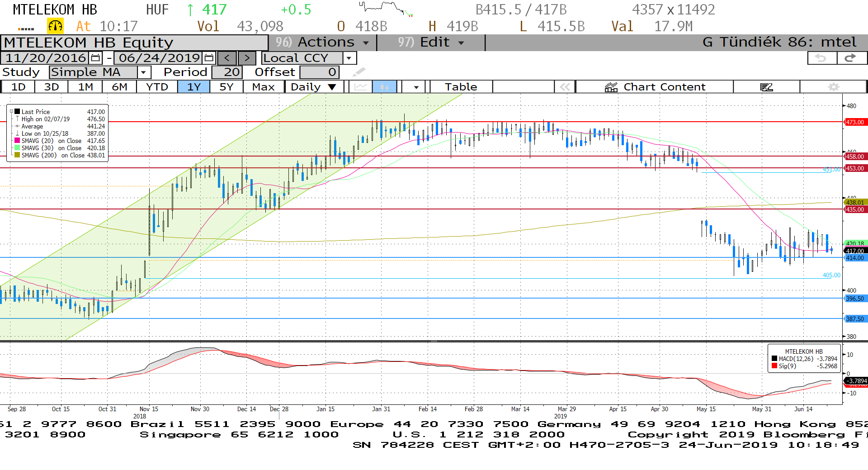Viewport: 868px width, 470px height.
Task: Click the 458.00 red price level label
Action: [855, 157]
